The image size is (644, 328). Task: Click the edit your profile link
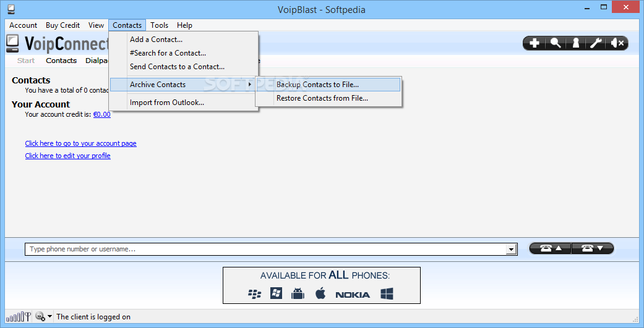(68, 156)
